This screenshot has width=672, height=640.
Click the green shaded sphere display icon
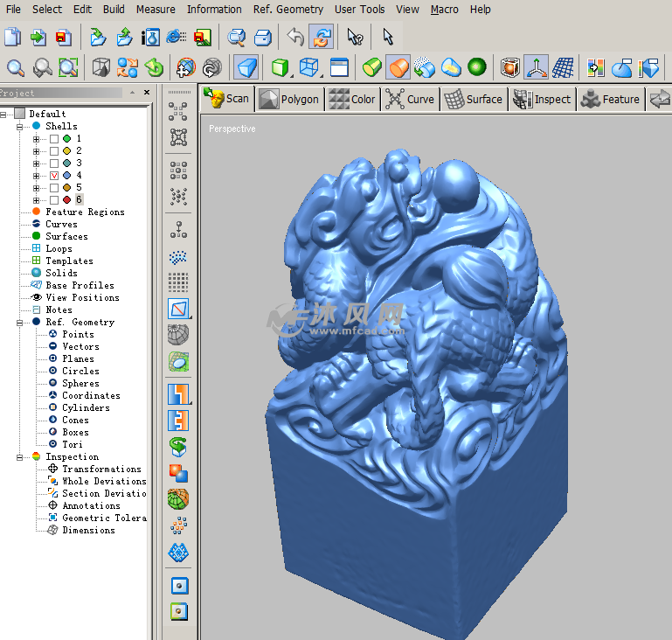coord(476,67)
